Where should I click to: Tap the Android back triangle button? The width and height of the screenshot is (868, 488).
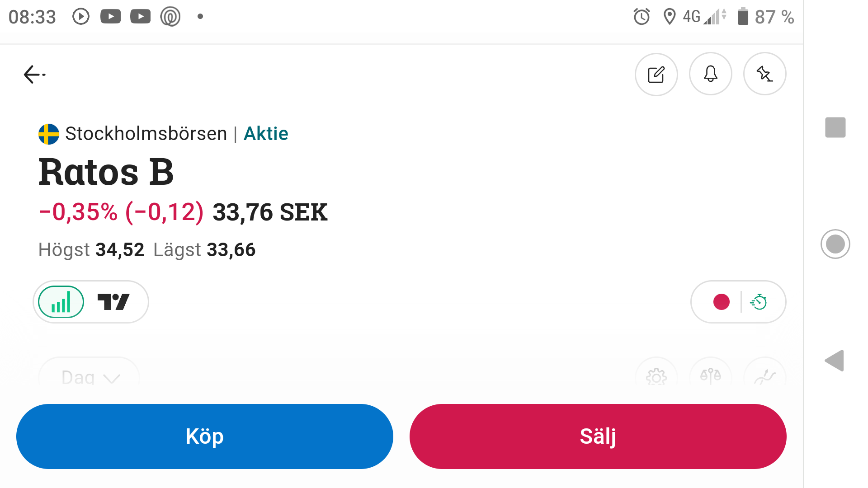click(835, 361)
